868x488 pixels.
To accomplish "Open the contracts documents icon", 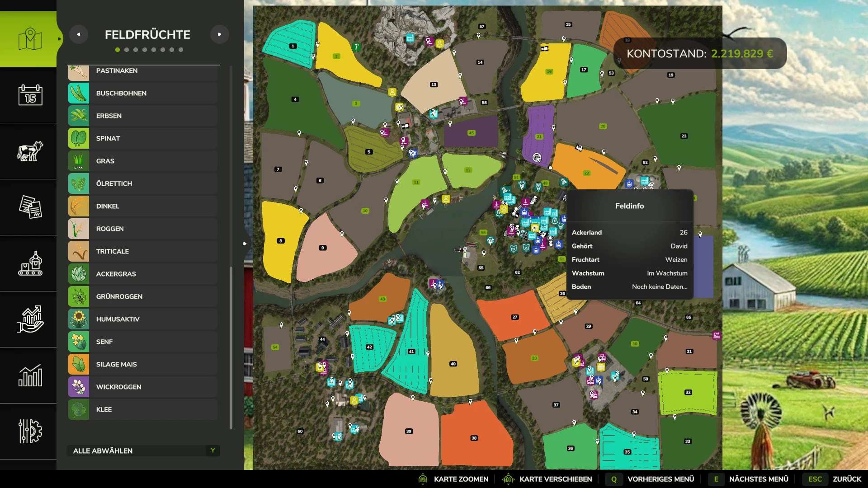I will click(x=30, y=207).
